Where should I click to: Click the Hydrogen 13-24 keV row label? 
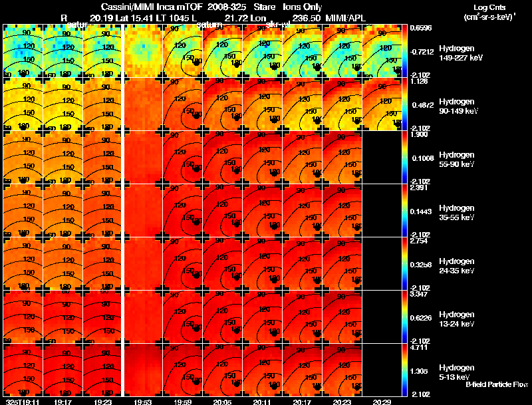pos(457,319)
